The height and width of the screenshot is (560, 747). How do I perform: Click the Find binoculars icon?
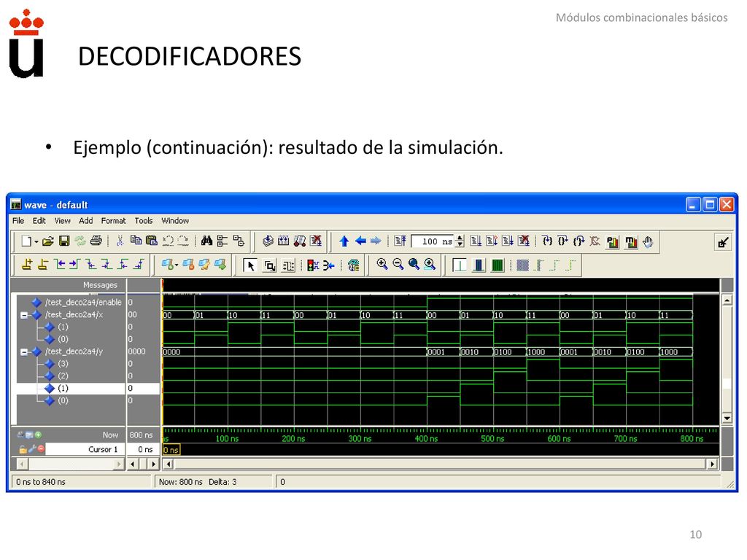[206, 241]
